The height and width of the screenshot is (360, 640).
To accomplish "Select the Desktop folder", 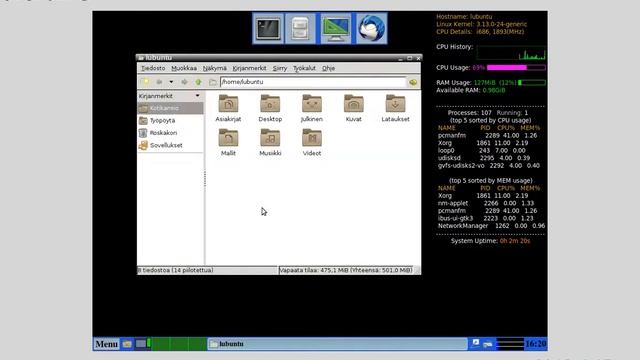I will (270, 108).
